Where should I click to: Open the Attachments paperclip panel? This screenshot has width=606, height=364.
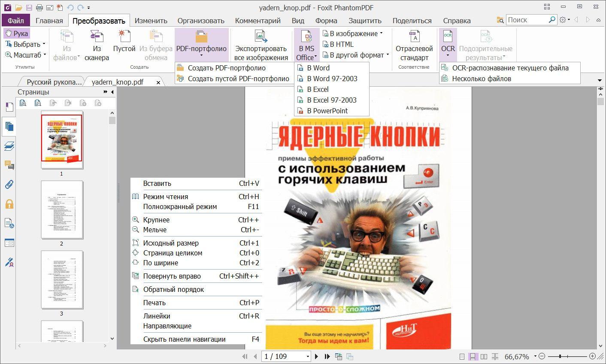9,185
